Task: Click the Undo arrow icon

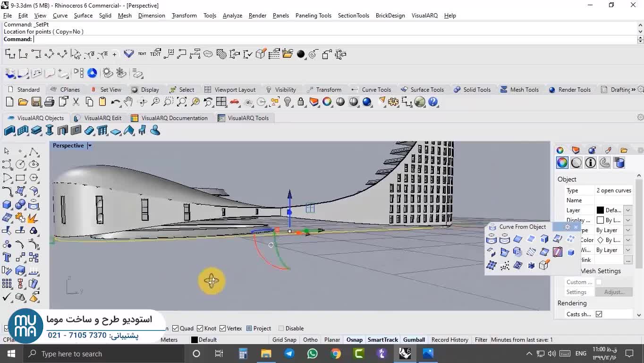Action: point(115,102)
